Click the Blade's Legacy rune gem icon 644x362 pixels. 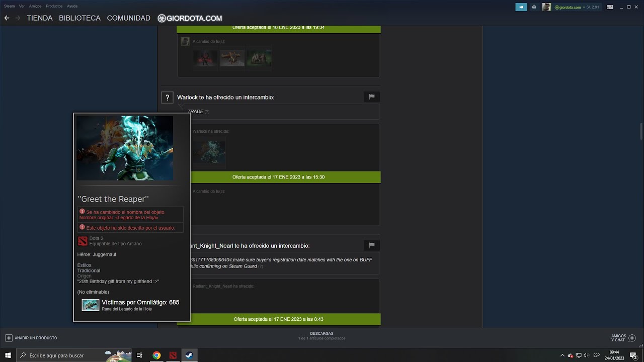(91, 305)
